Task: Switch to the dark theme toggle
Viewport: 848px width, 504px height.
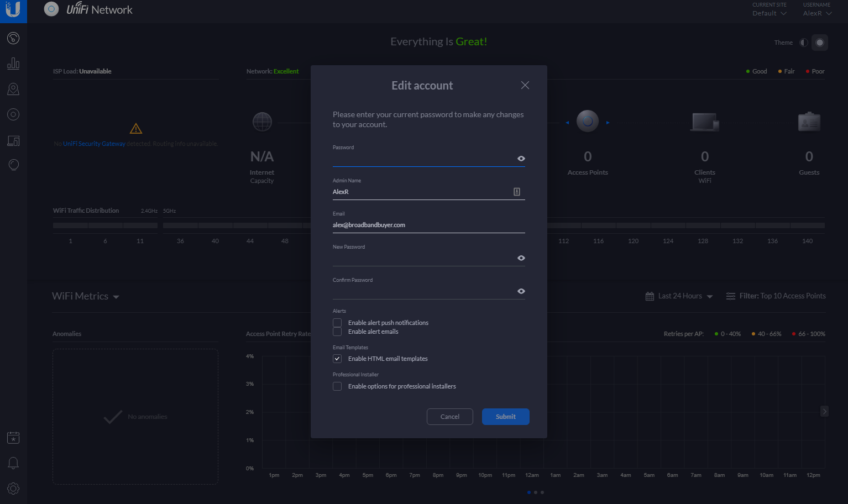Action: click(x=820, y=42)
